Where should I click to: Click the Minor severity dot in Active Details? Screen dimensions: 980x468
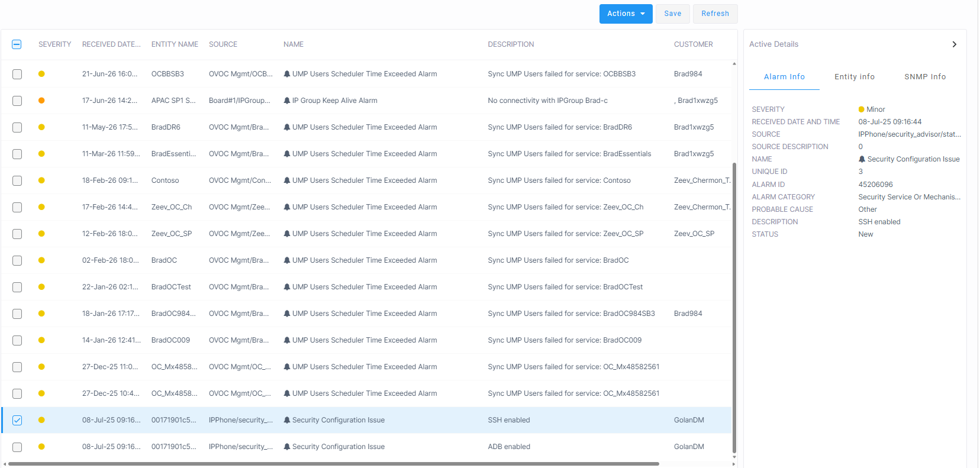point(861,109)
